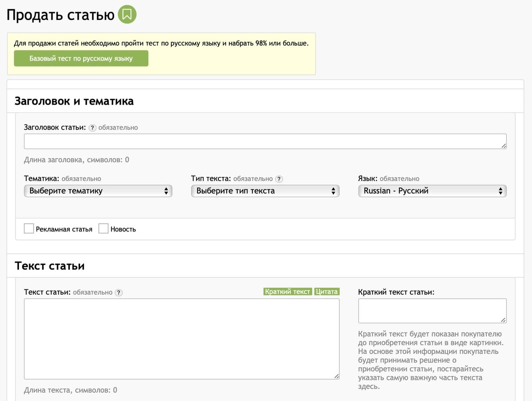The image size is (532, 401).
Task: Click the notice text about 98% test requirement
Action: [x=161, y=43]
